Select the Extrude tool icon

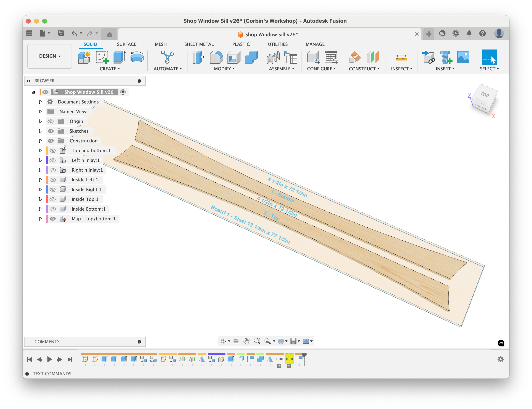point(119,57)
